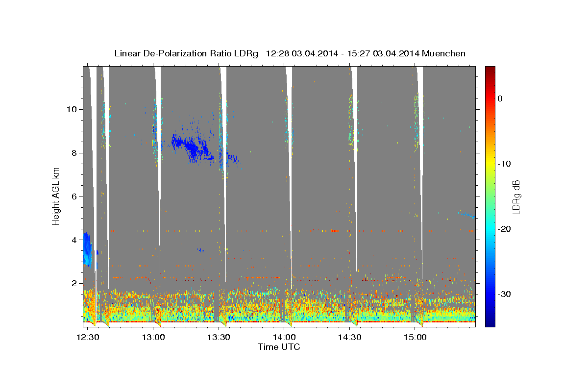Viewport: 588px width, 392px height.
Task: Click the light blue patch near 12:30 at 3.5 km
Action: [x=87, y=249]
